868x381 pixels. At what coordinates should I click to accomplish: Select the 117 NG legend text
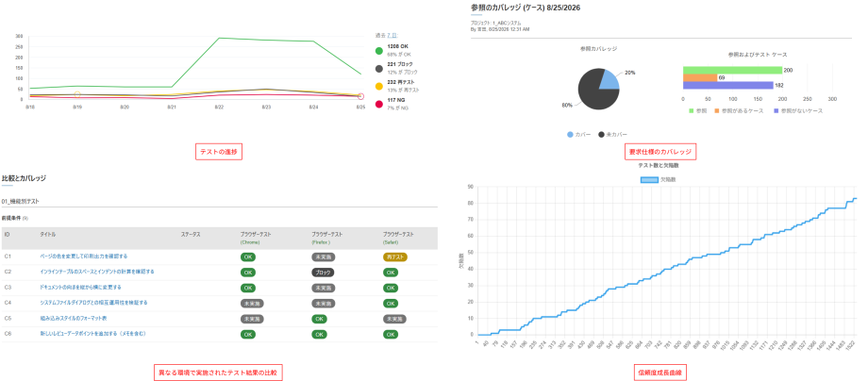pos(397,100)
